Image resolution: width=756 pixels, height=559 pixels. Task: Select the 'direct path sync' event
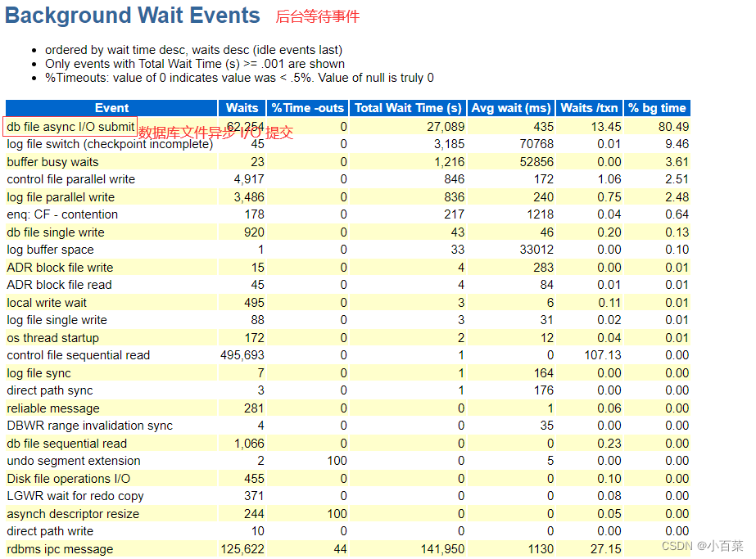click(x=50, y=390)
